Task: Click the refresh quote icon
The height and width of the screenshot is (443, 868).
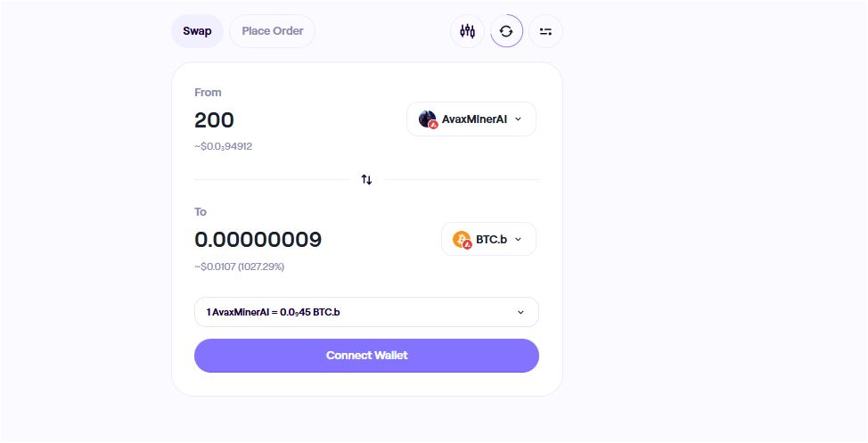Action: point(506,31)
